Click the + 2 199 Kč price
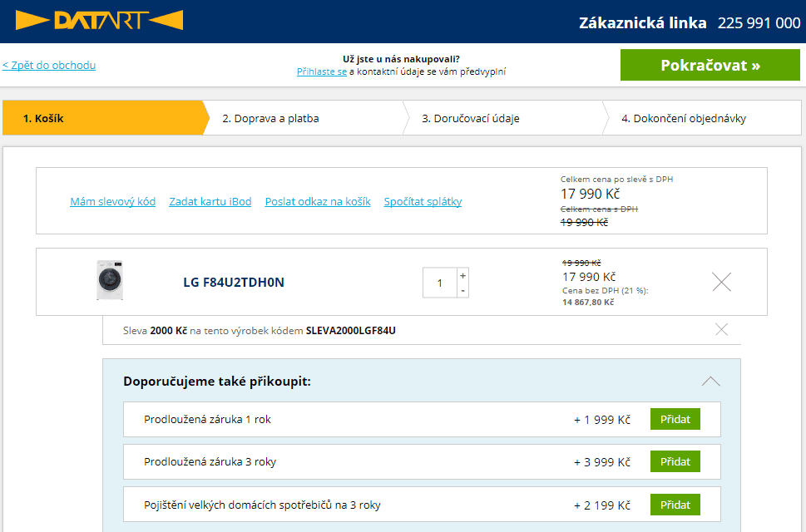Viewport: 806px width, 532px height. pyautogui.click(x=602, y=505)
